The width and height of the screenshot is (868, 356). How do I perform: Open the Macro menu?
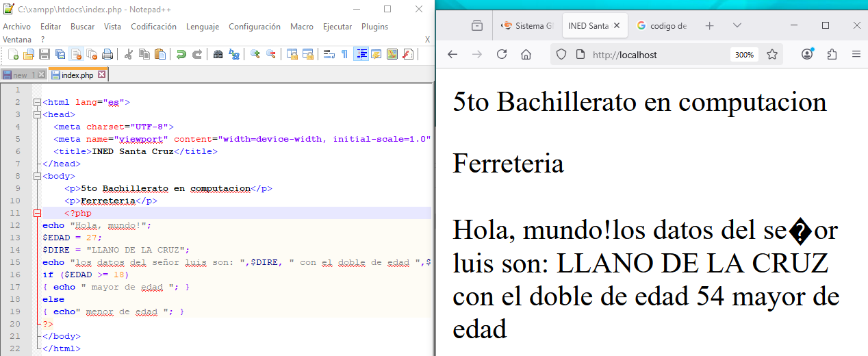302,27
